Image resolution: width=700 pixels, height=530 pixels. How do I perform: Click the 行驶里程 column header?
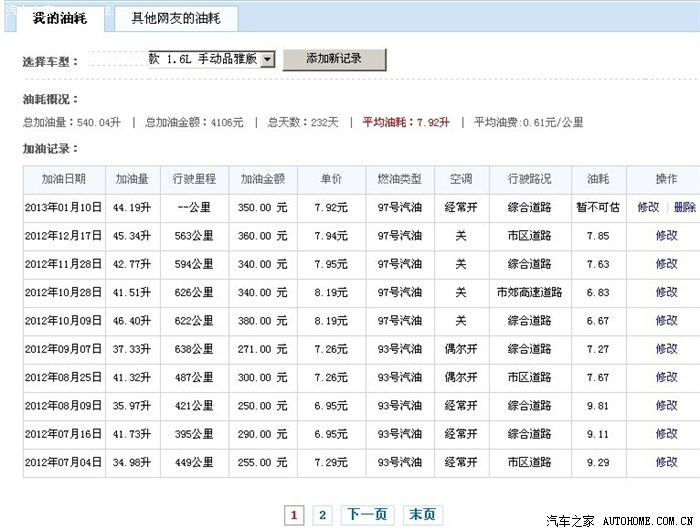tap(194, 179)
